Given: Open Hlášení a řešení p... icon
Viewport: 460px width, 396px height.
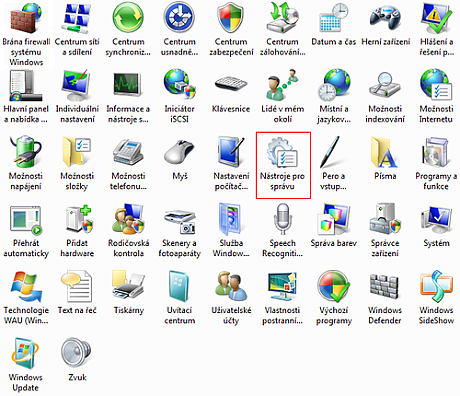Looking at the screenshot, I should coord(436,18).
